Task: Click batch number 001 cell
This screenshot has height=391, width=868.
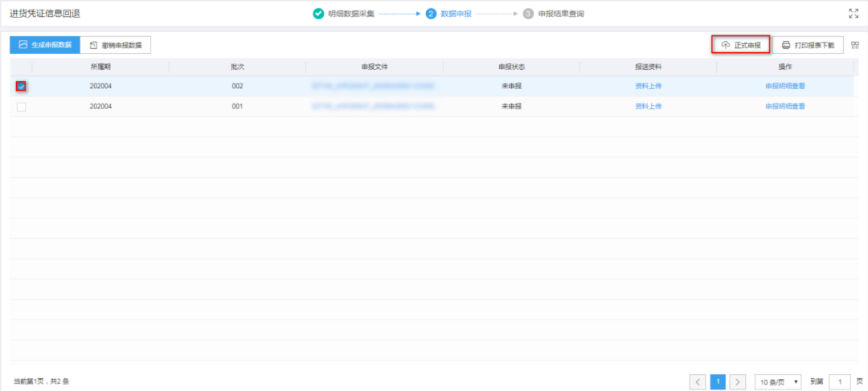Action: click(x=237, y=107)
